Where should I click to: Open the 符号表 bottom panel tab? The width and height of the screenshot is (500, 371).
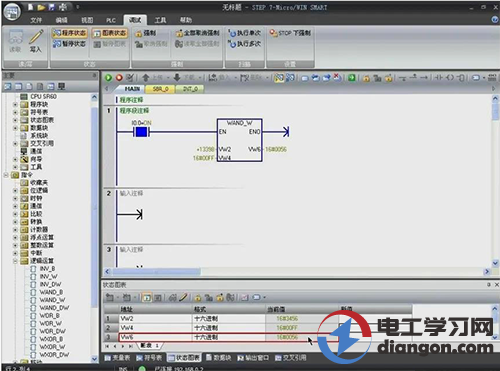(x=149, y=358)
